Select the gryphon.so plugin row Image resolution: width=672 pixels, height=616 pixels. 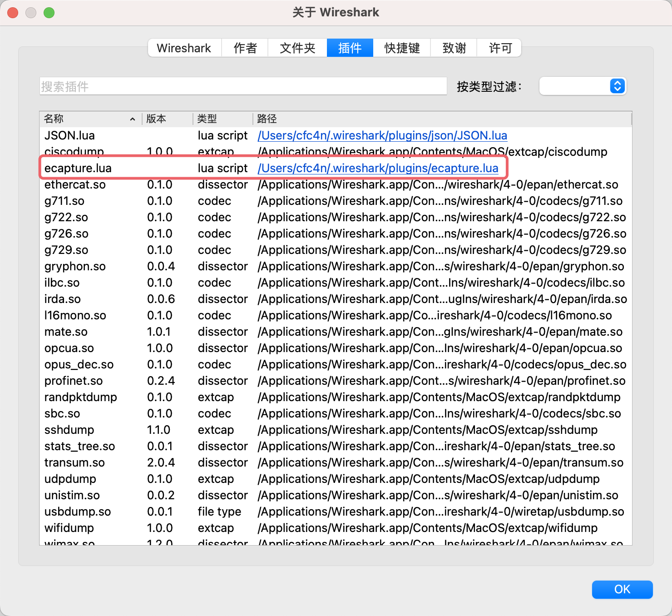pyautogui.click(x=336, y=266)
